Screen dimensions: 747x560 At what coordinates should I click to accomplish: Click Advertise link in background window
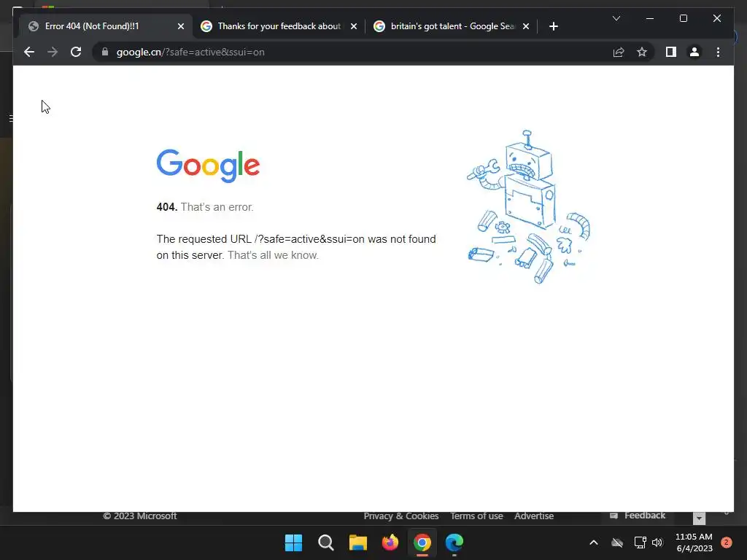click(x=533, y=516)
